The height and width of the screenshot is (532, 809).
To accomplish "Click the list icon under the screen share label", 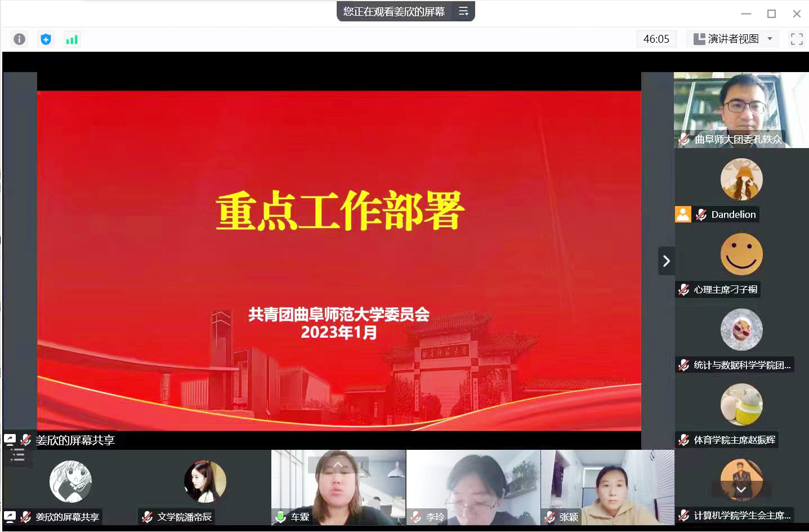I will tap(17, 455).
